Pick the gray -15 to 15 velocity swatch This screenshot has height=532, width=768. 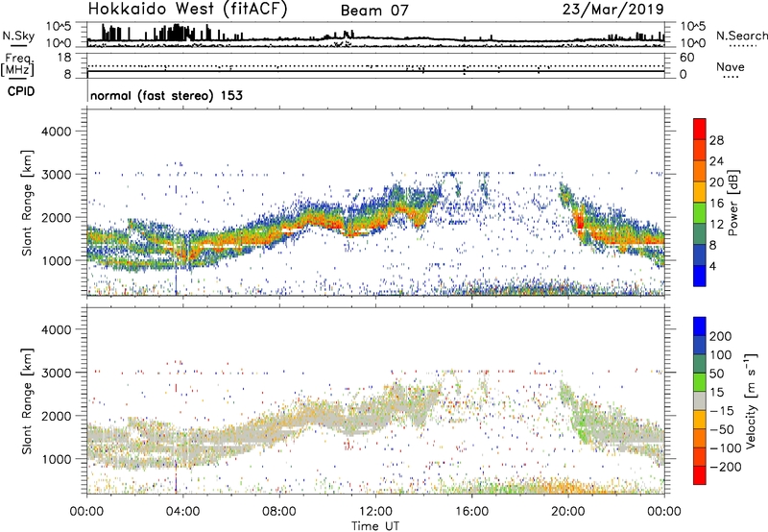pos(700,401)
